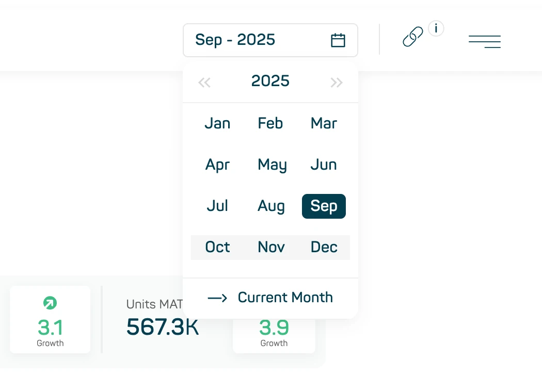This screenshot has height=392, width=542.
Task: Select the month Jan
Action: (217, 123)
